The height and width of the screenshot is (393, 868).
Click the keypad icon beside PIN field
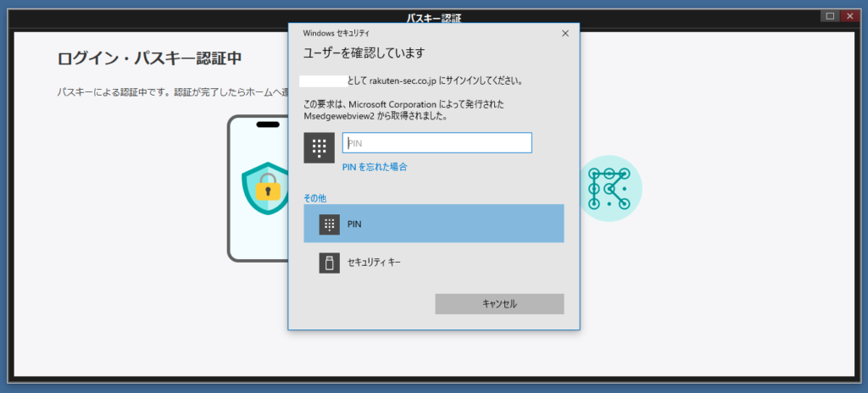coord(319,147)
